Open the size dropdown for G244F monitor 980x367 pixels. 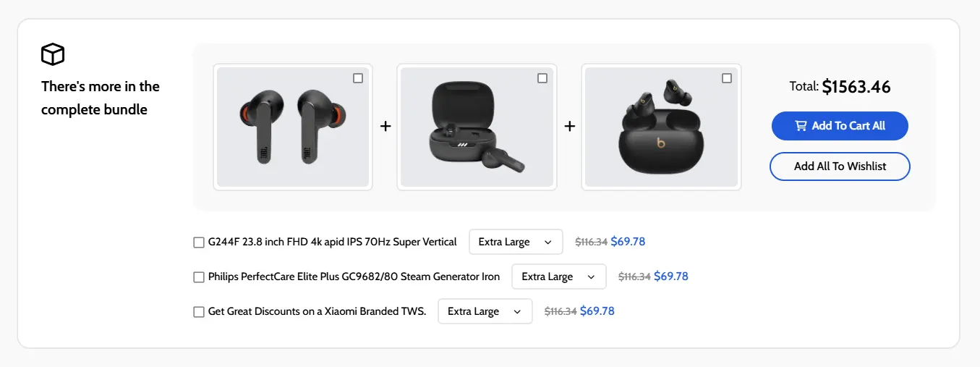[516, 242]
